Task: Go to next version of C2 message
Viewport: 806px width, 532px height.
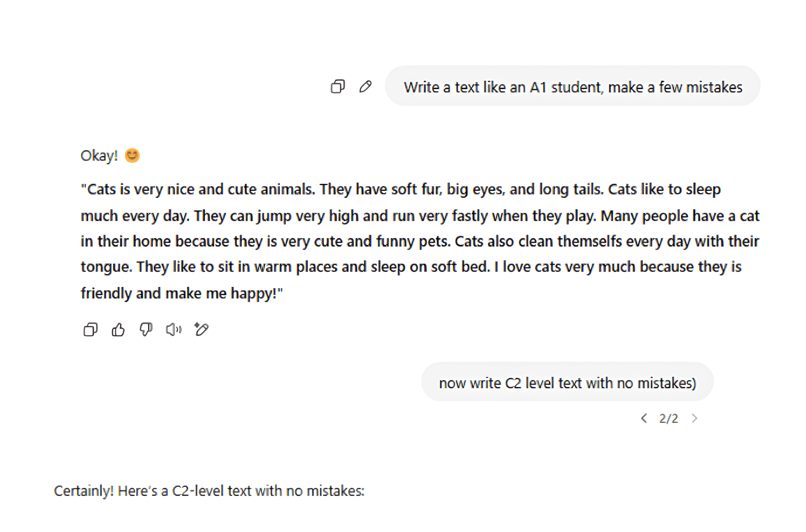Action: [694, 418]
